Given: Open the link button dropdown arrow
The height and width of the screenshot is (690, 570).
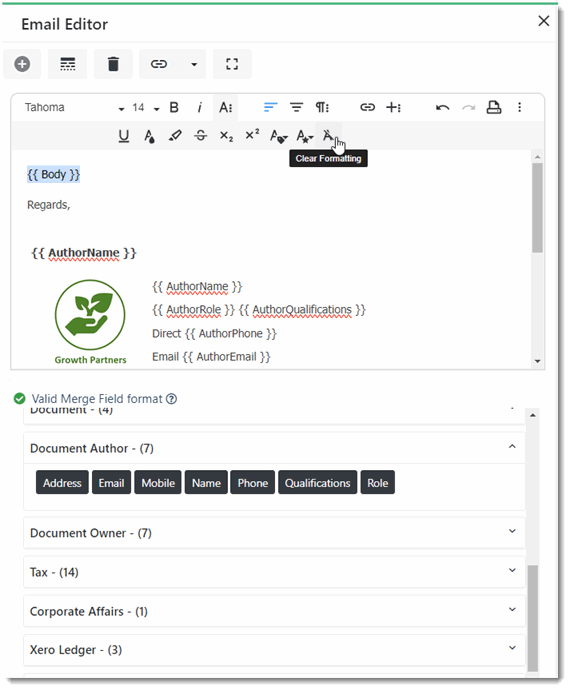Looking at the screenshot, I should point(194,64).
